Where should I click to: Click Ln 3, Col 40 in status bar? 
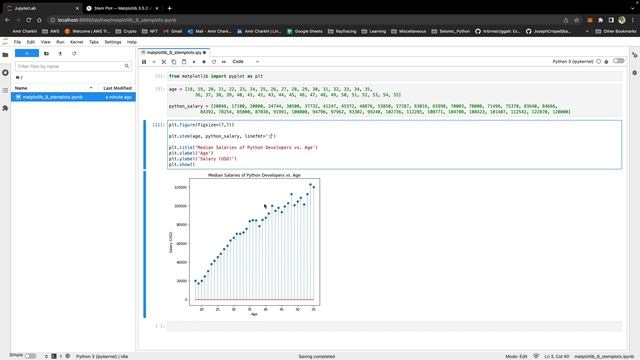click(x=556, y=356)
